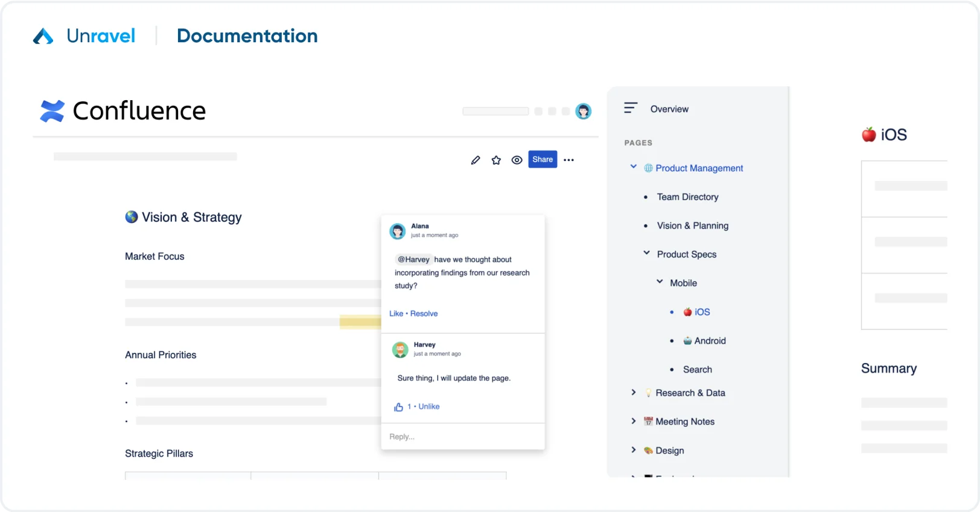Viewport: 980px width, 512px height.
Task: Click the Unravel brand name
Action: 101,36
